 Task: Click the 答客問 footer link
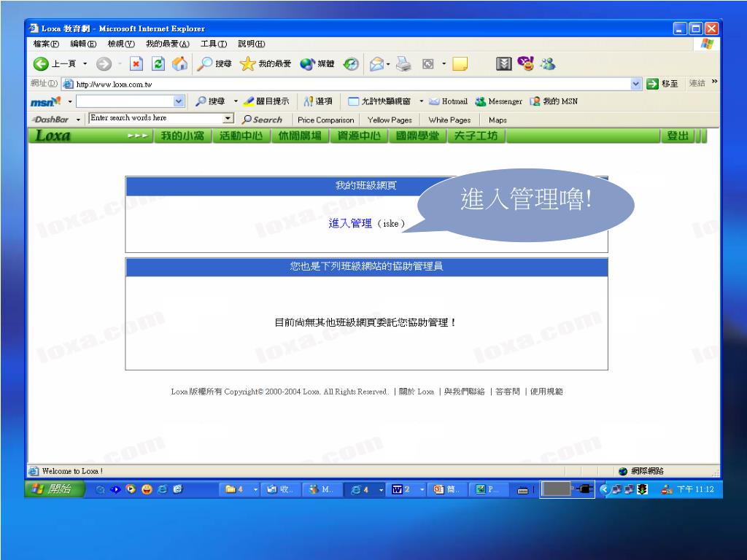pyautogui.click(x=508, y=392)
